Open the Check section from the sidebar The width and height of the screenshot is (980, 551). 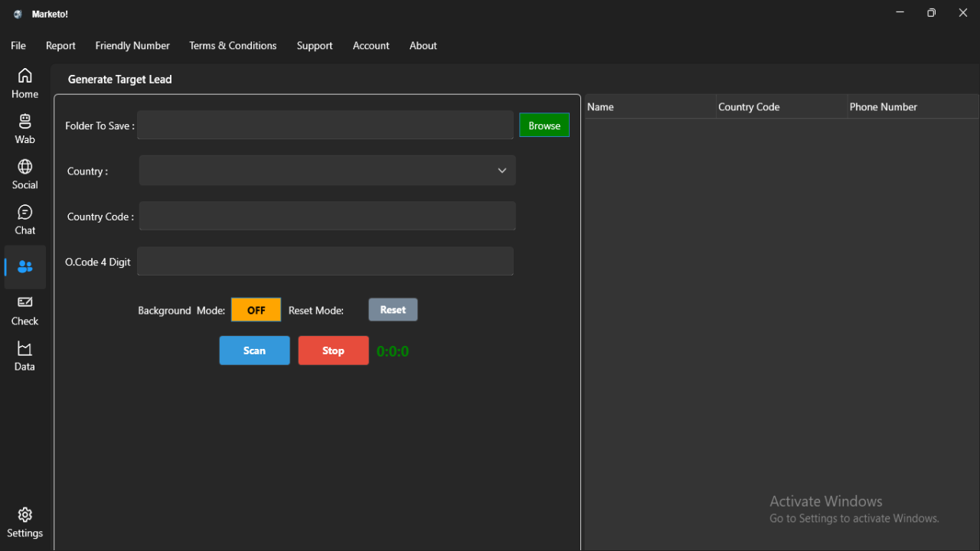(x=24, y=310)
